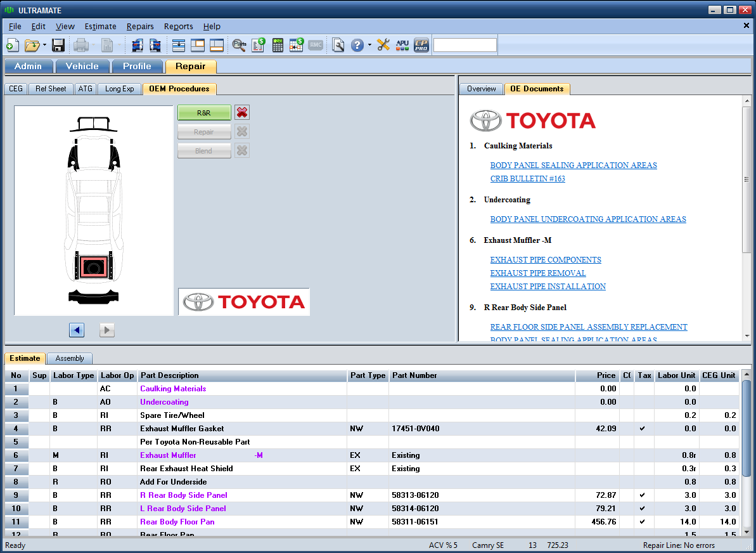Click the empty toolbar search field
756x553 pixels.
pos(464,45)
